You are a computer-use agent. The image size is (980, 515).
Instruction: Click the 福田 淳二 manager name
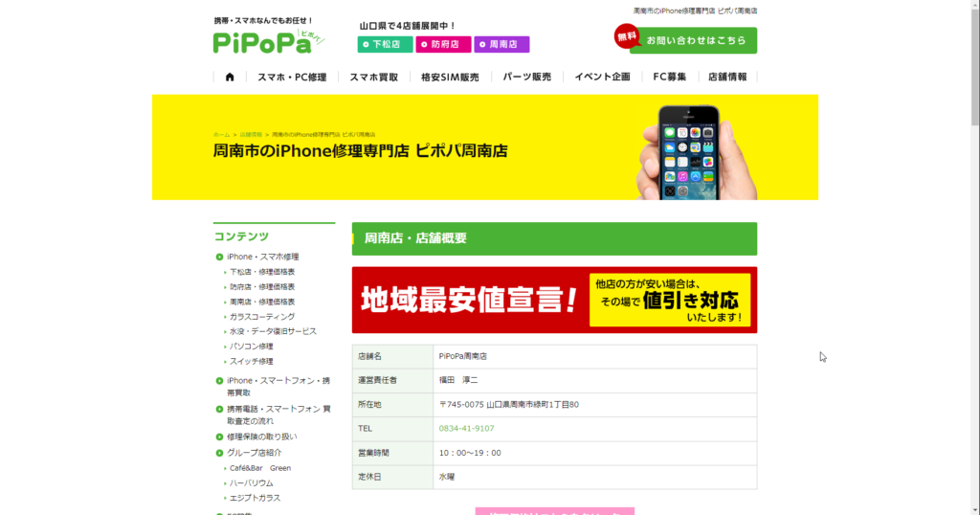click(458, 380)
